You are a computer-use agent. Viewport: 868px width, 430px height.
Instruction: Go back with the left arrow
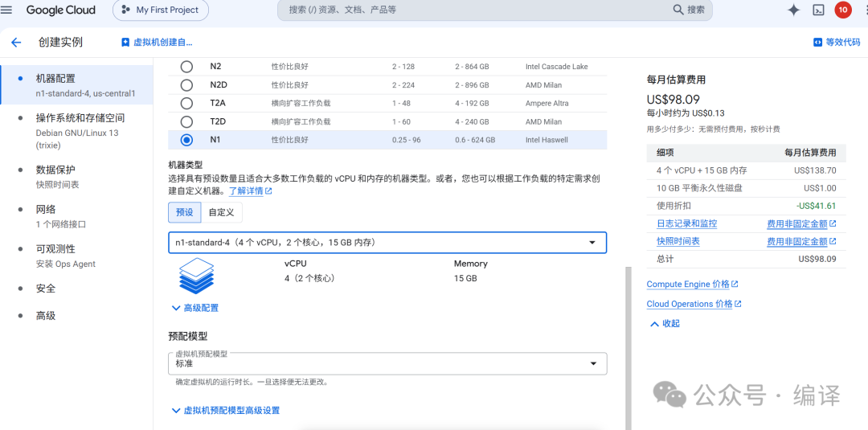pos(16,42)
